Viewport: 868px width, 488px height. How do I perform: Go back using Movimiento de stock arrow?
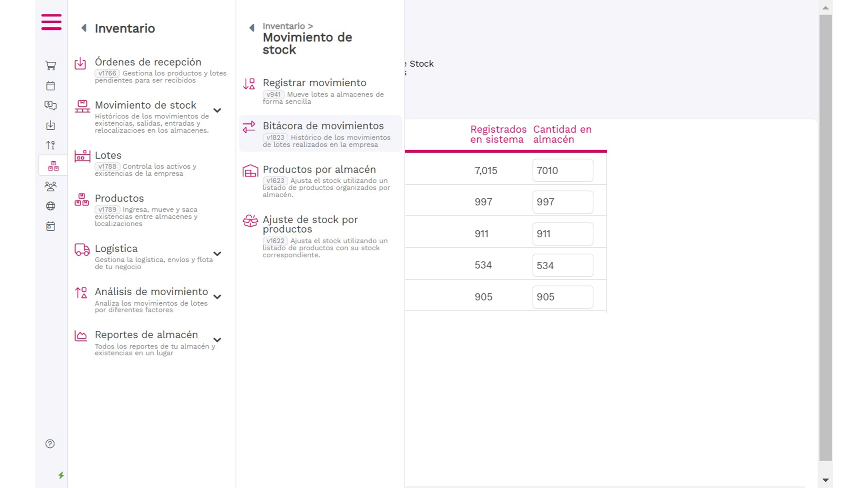tap(252, 28)
